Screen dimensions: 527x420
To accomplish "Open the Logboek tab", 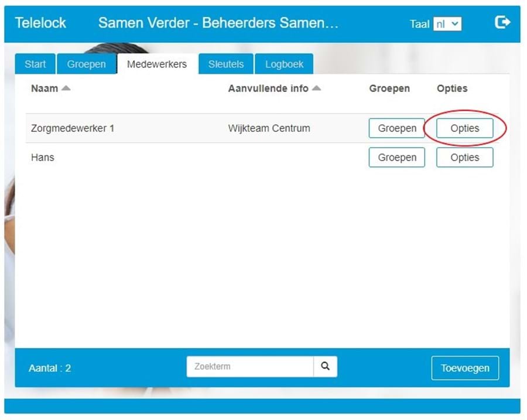I will point(284,64).
